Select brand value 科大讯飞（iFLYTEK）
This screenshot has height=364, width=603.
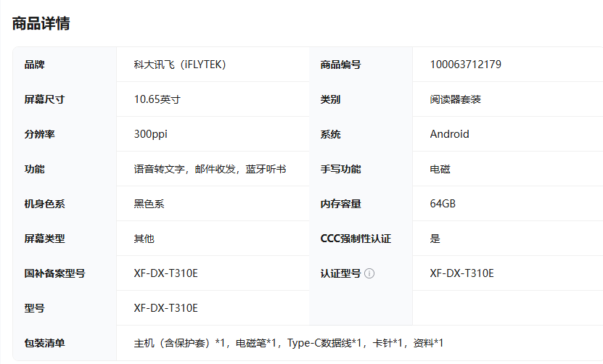(179, 65)
